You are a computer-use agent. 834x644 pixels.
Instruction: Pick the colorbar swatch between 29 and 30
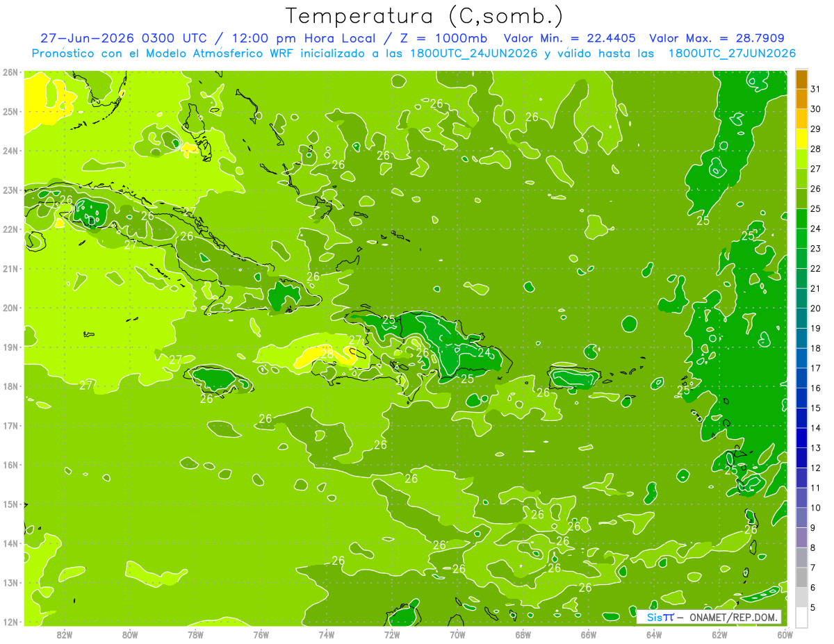click(x=801, y=119)
